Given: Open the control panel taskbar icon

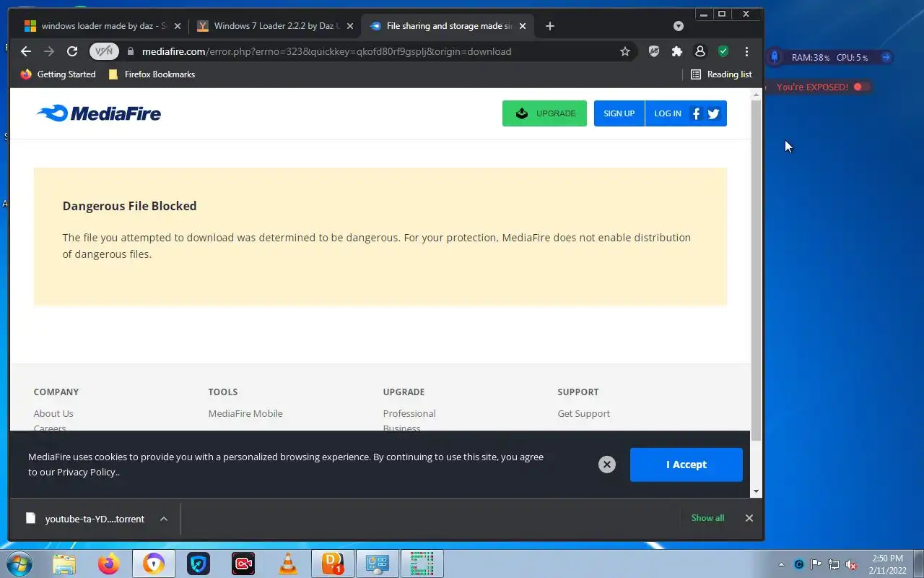Looking at the screenshot, I should pyautogui.click(x=378, y=564).
